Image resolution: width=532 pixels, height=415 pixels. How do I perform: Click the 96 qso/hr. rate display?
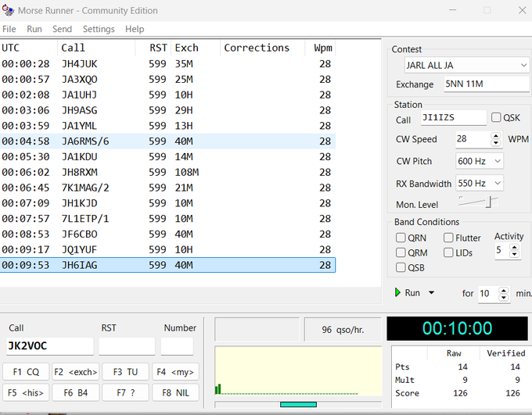pyautogui.click(x=343, y=329)
